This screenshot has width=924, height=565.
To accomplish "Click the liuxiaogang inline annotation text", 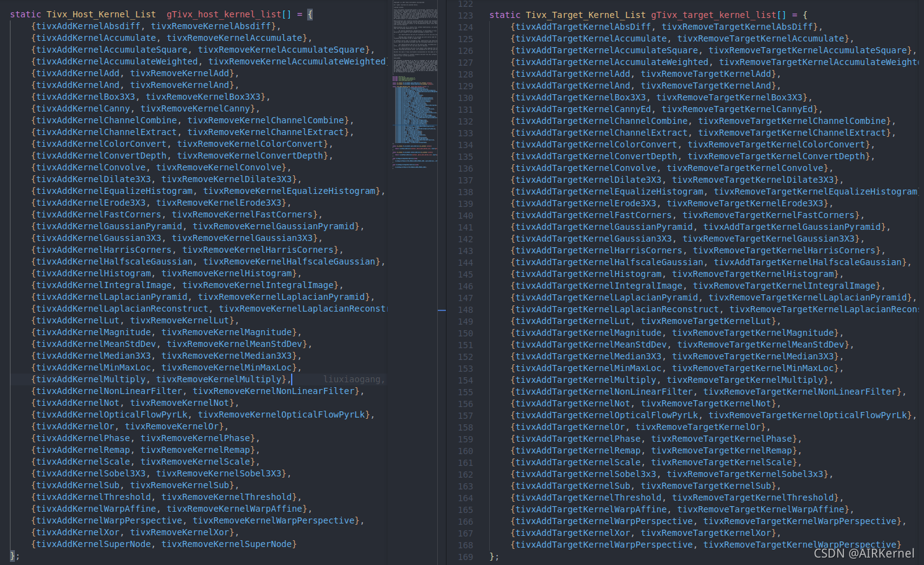I will click(x=352, y=379).
